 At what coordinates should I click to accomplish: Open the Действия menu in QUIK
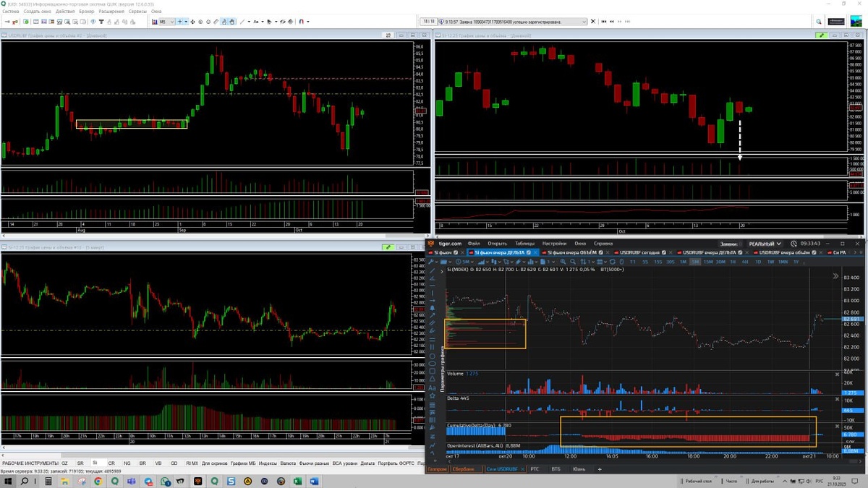(x=65, y=12)
